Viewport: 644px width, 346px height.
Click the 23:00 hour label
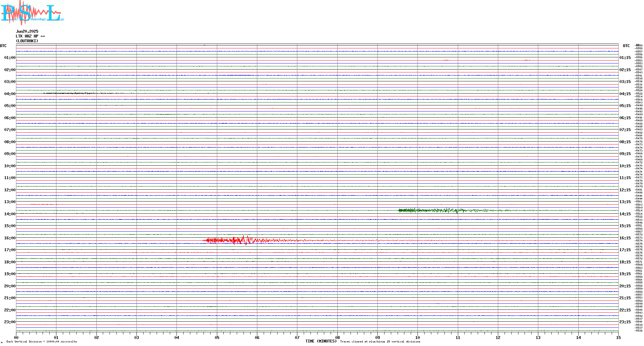[x=10, y=322]
